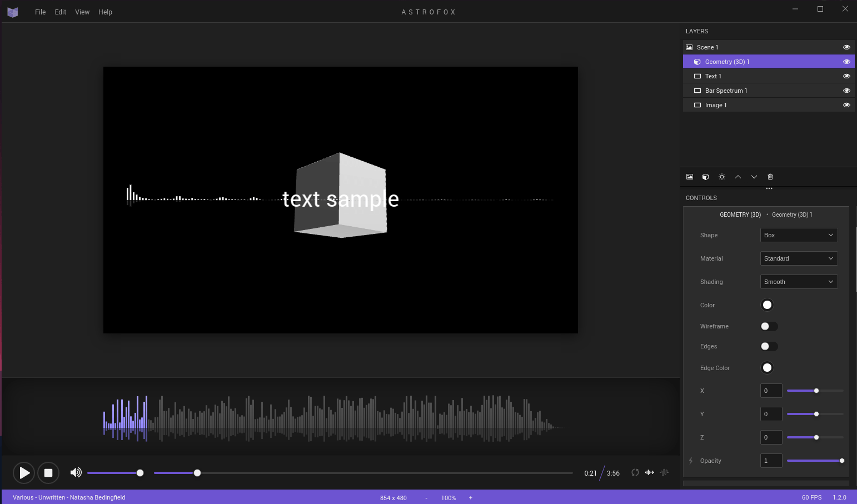Click the Image 1 layer icon
The width and height of the screenshot is (857, 504).
697,105
